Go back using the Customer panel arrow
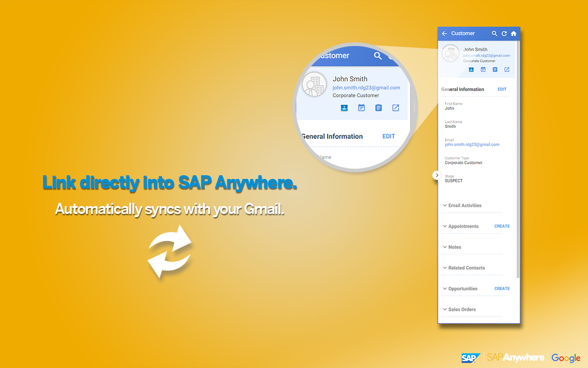This screenshot has width=588, height=368. pyautogui.click(x=444, y=34)
